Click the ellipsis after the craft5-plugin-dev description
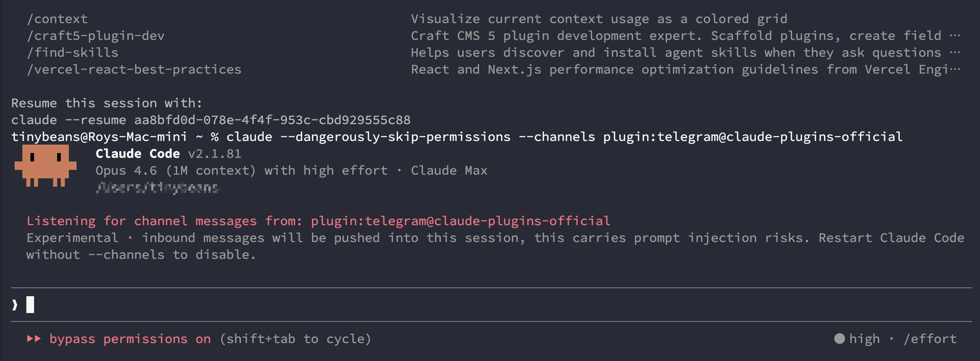 [955, 36]
